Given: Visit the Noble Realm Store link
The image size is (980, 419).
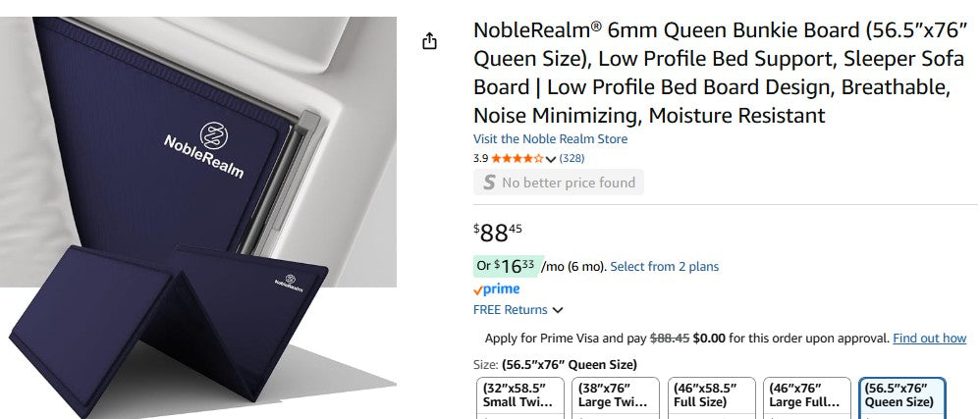Looking at the screenshot, I should [550, 139].
